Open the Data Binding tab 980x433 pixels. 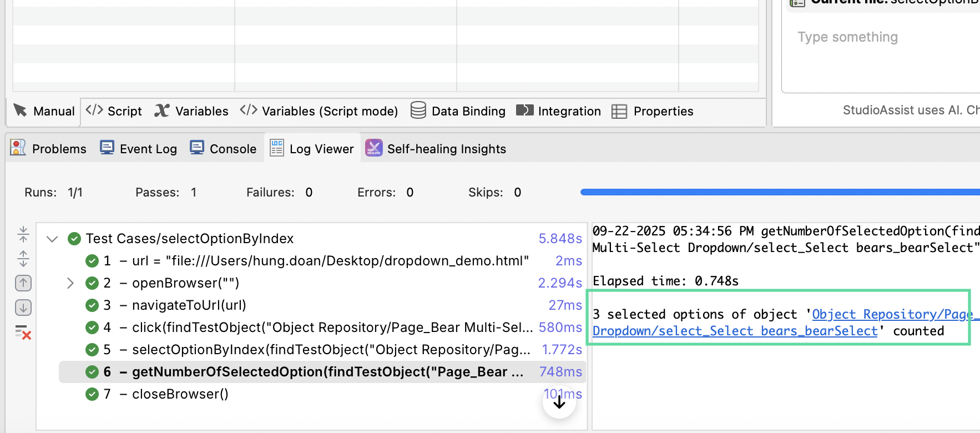[458, 111]
